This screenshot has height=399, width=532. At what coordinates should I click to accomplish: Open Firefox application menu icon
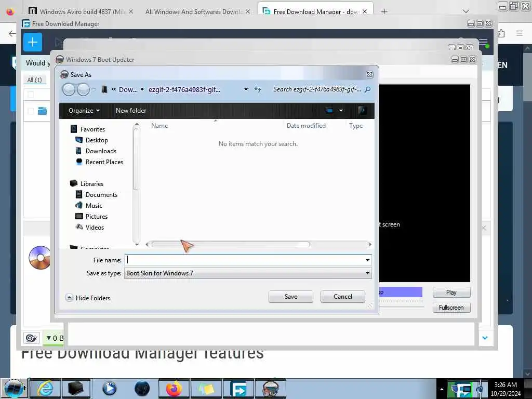[x=520, y=33]
